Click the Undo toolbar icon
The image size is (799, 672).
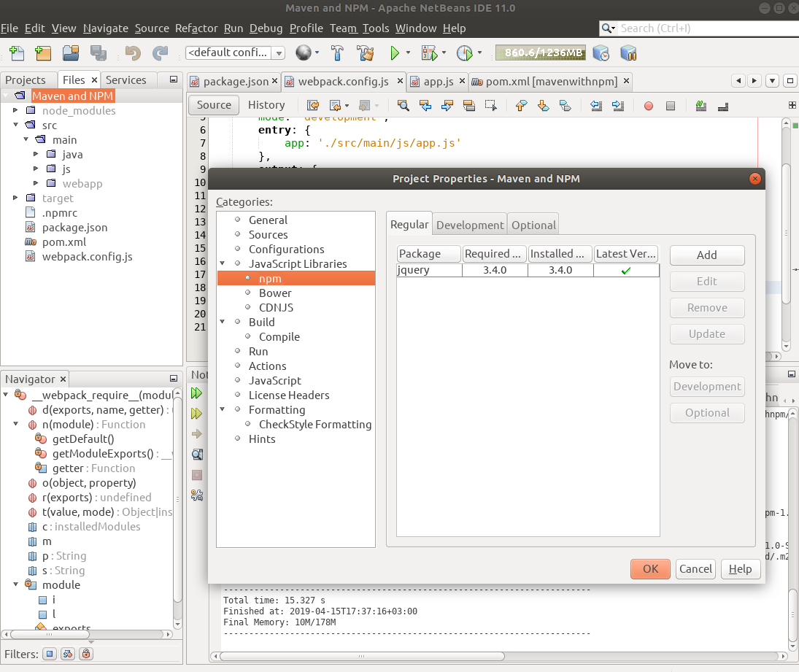click(133, 53)
